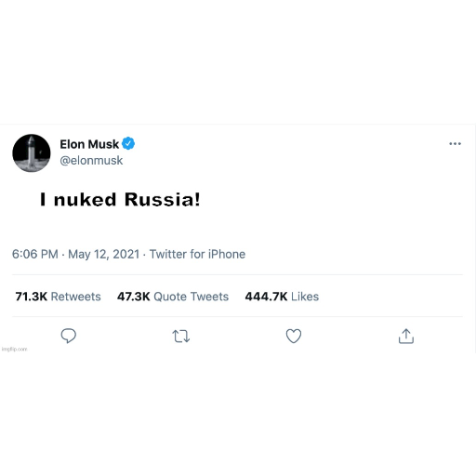Click the 6:06 PM timestamp
This screenshot has height=476, width=476.
[x=35, y=254]
